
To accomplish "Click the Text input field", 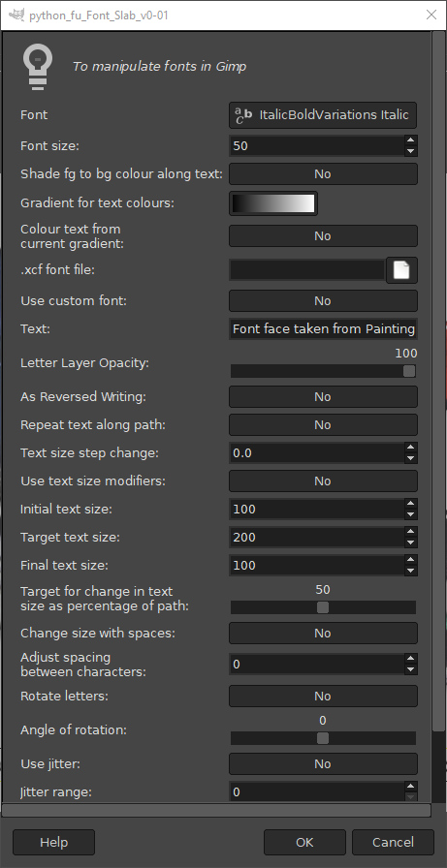I will point(323,328).
